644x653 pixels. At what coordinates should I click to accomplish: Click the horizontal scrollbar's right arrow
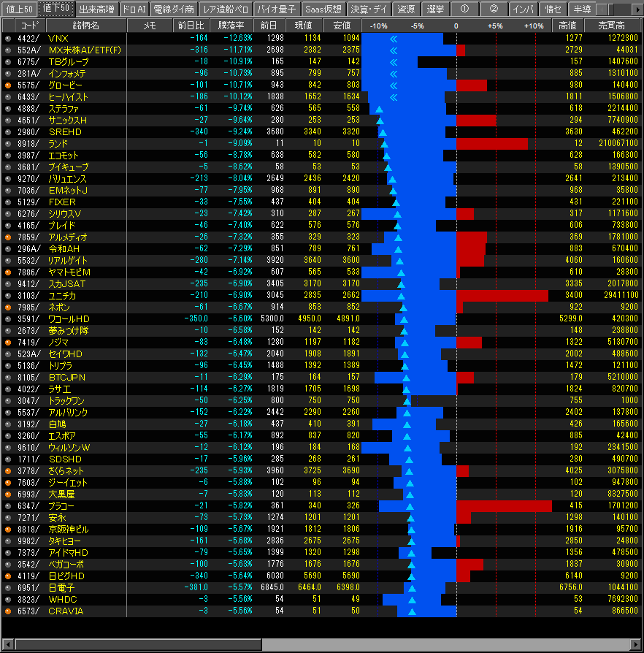coord(633,645)
